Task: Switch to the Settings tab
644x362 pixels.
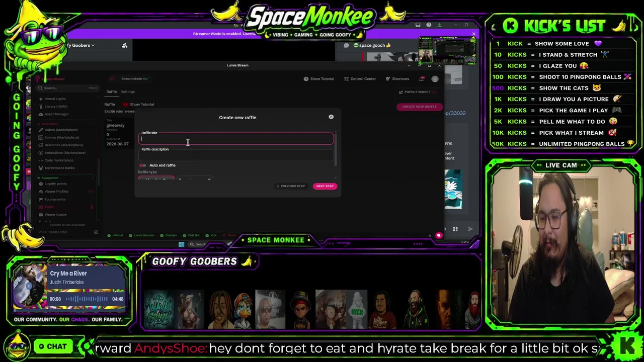Action: pos(127,92)
